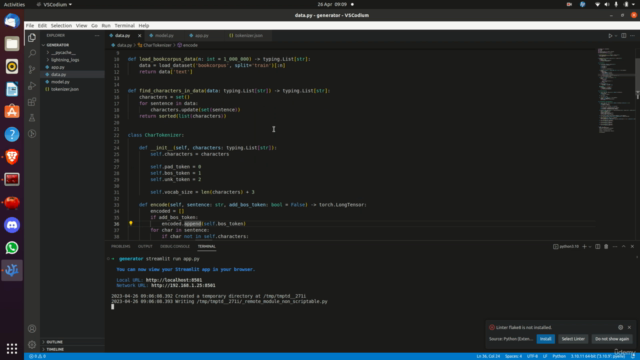640x360 pixels.
Task: Open terminal panel more actions ellipsis
Action: pos(615,247)
